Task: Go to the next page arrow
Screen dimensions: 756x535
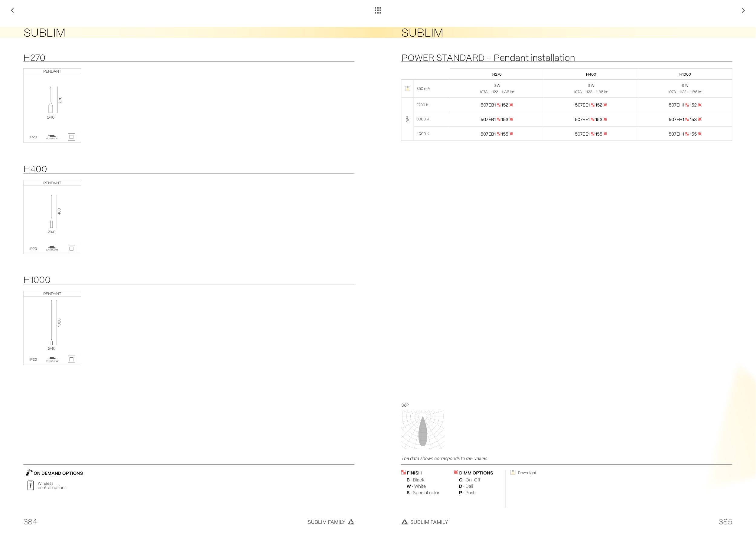Action: click(x=743, y=11)
